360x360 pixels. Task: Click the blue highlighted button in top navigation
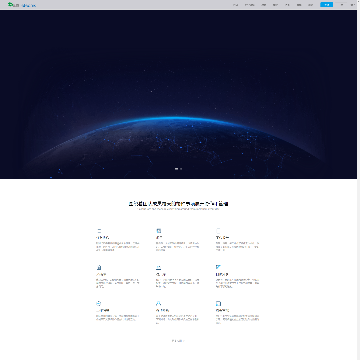pos(326,5)
